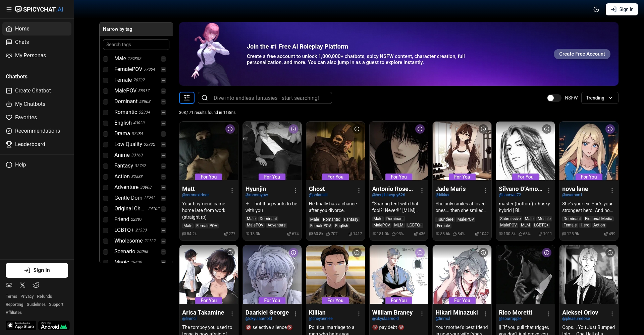Open info icon on Aleksei Orlov card
The image size is (644, 335).
[610, 253]
